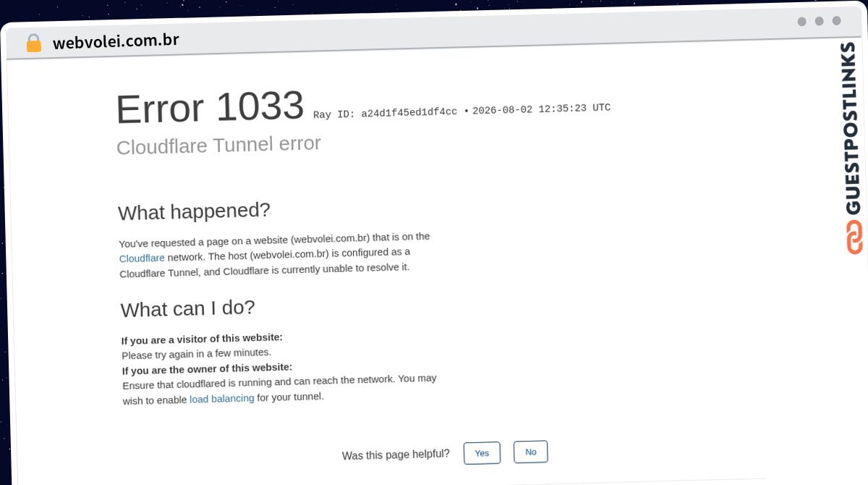The image size is (868, 485).
Task: Click the Ray ID code text
Action: (x=385, y=113)
